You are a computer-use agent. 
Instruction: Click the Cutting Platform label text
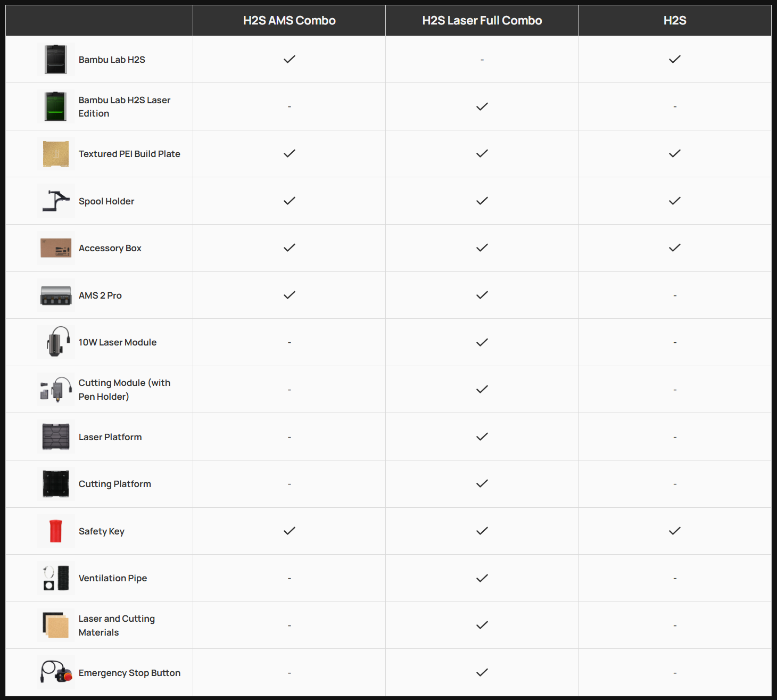(x=114, y=484)
